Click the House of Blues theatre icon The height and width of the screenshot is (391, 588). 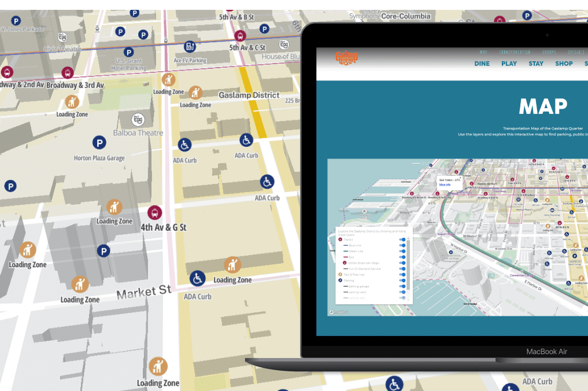point(284,45)
